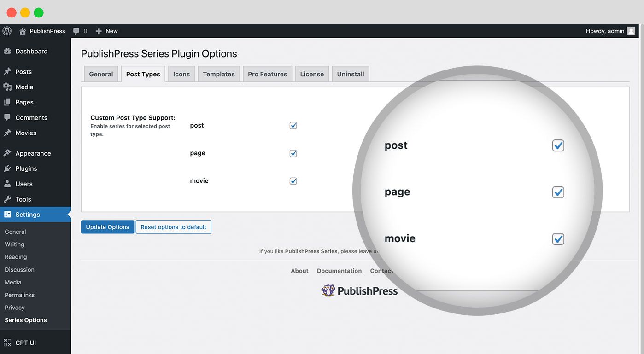Open the Documentation link in footer

(x=339, y=271)
